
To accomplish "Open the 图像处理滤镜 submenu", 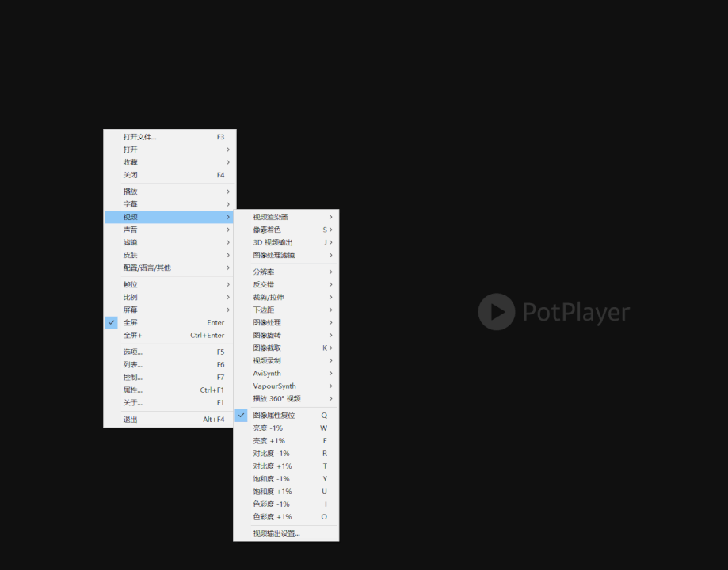I will click(286, 255).
